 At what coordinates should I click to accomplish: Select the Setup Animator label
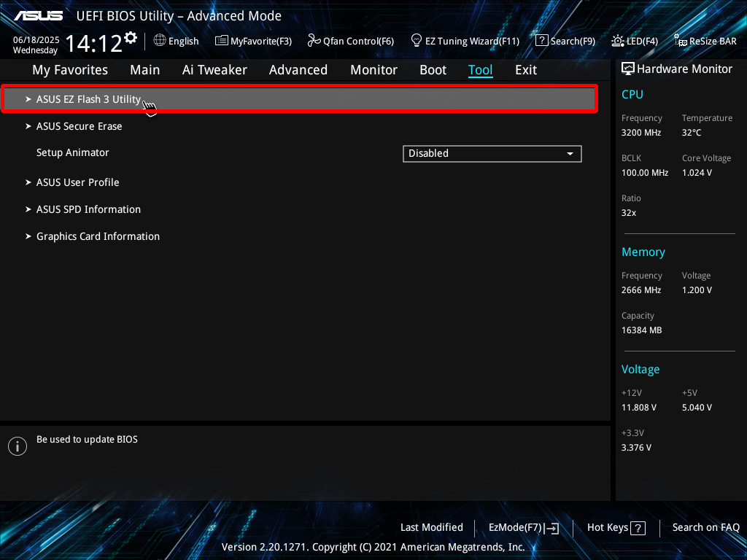click(x=73, y=152)
